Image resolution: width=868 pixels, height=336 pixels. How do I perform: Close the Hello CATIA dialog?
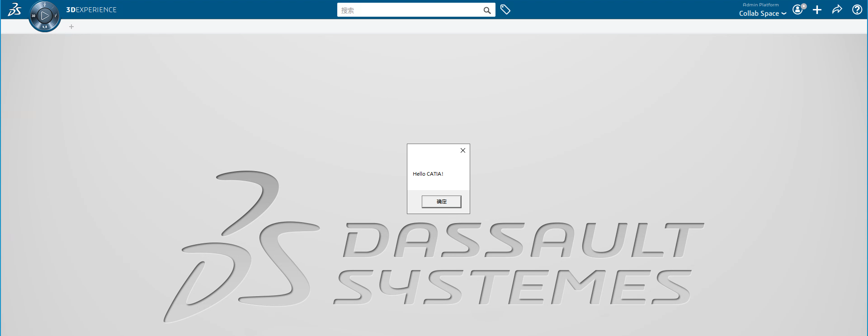pos(463,150)
